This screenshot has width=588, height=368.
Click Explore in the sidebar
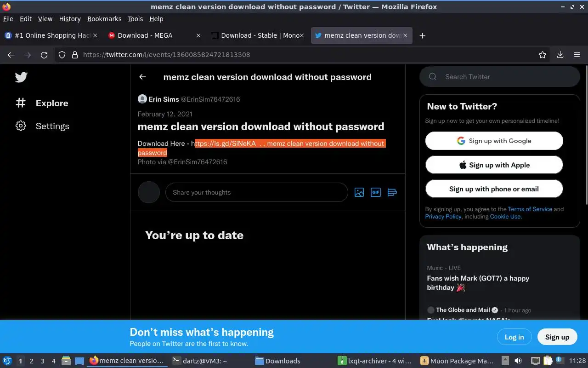[x=52, y=103]
